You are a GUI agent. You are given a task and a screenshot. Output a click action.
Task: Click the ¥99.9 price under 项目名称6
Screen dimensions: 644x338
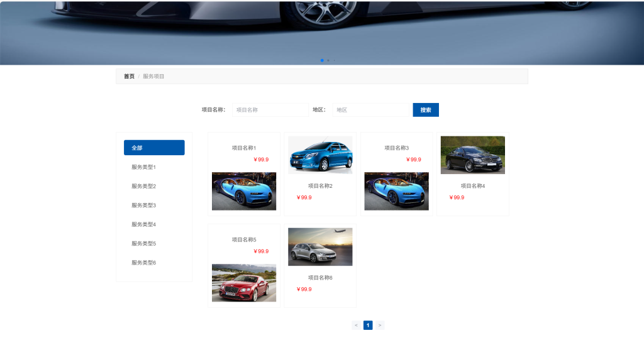coord(304,289)
